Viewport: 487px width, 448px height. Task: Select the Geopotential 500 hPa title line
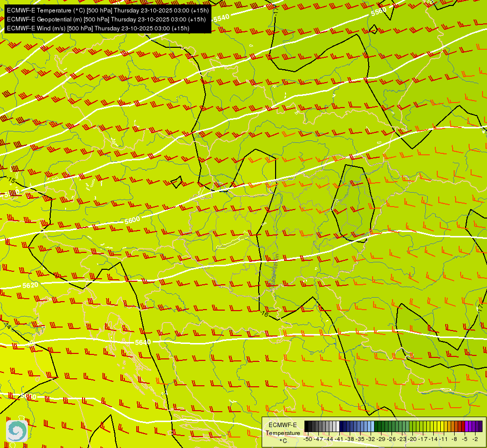tap(106, 19)
